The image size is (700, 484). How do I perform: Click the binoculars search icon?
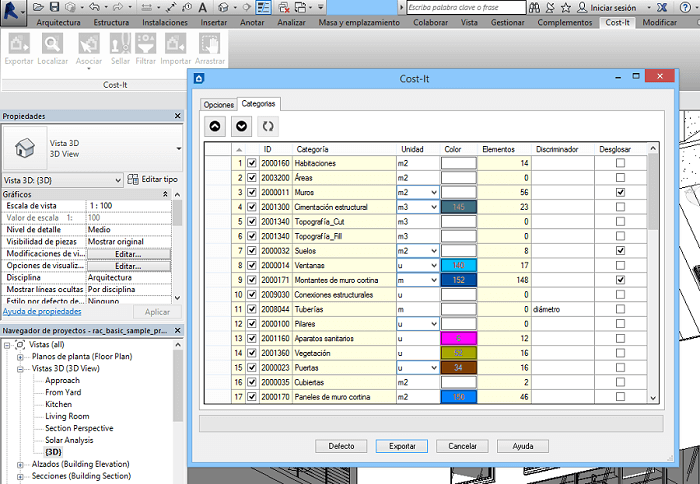pyautogui.click(x=534, y=7)
